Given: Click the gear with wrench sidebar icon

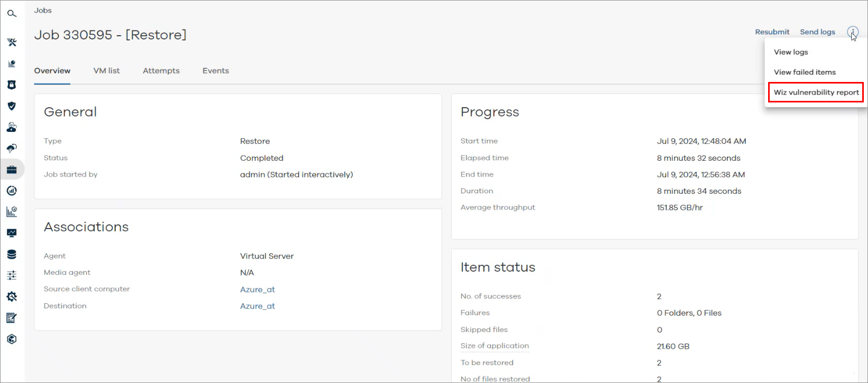Looking at the screenshot, I should (x=12, y=297).
